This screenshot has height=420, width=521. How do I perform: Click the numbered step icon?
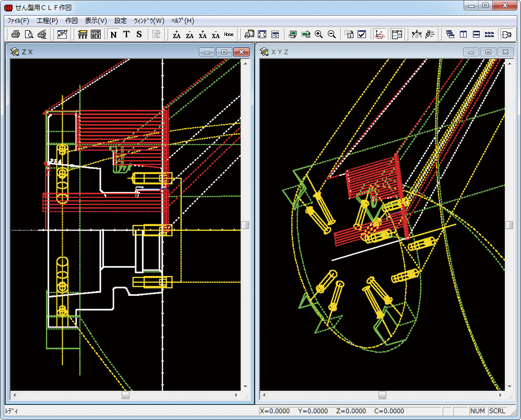[349, 34]
